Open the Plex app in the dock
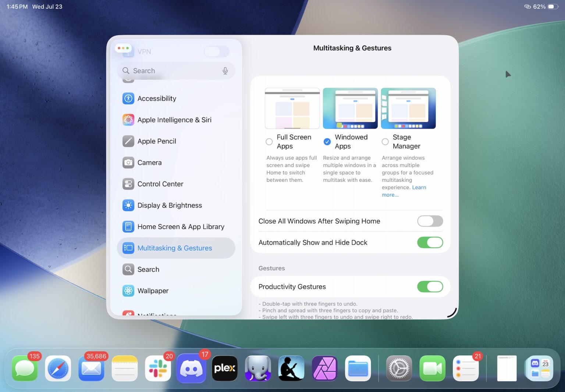Screen dimensions: 565x392 coord(224,368)
